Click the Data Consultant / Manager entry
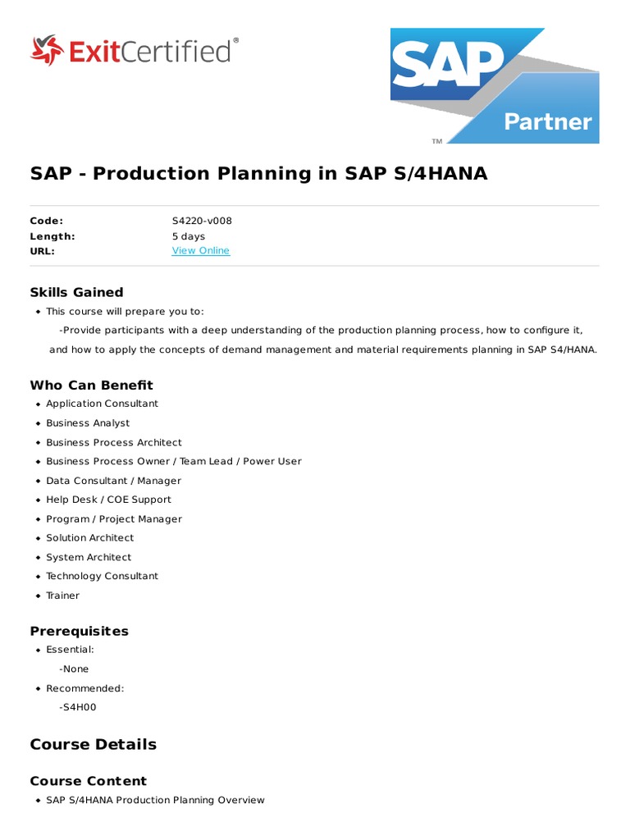This screenshot has height=840, width=630. pyautogui.click(x=113, y=481)
